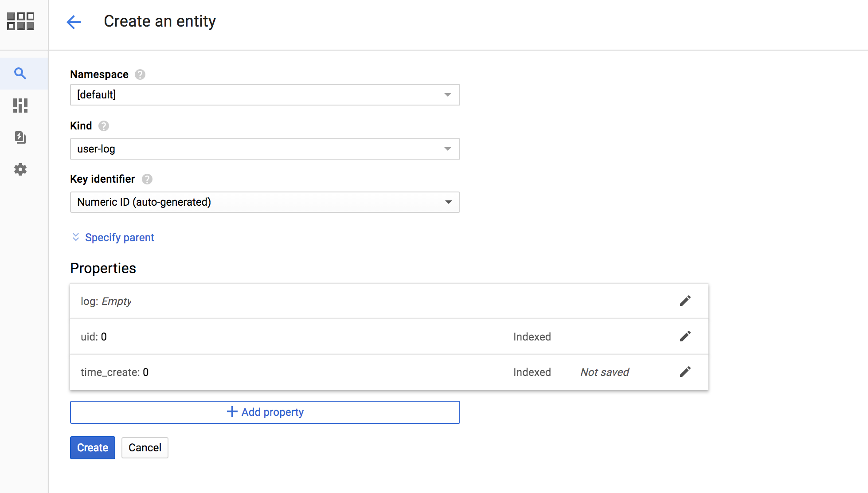This screenshot has width=868, height=493.
Task: Open the Indexes document sidebar icon
Action: tap(20, 137)
